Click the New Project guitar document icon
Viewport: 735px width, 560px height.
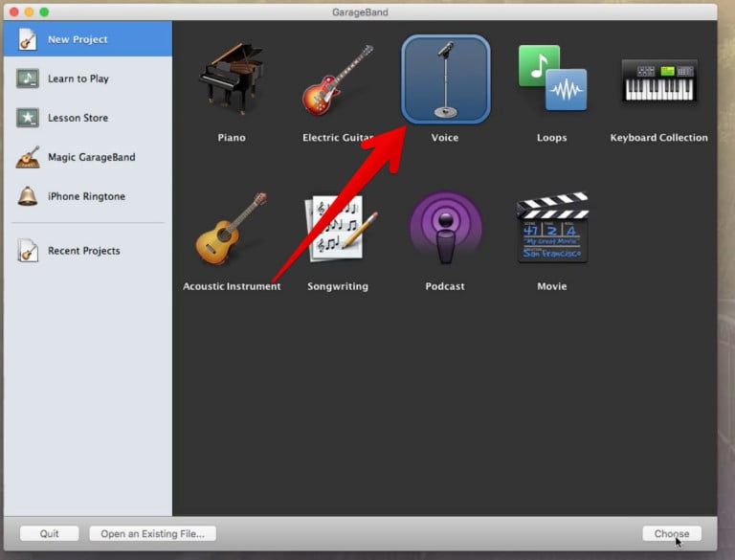[27, 39]
